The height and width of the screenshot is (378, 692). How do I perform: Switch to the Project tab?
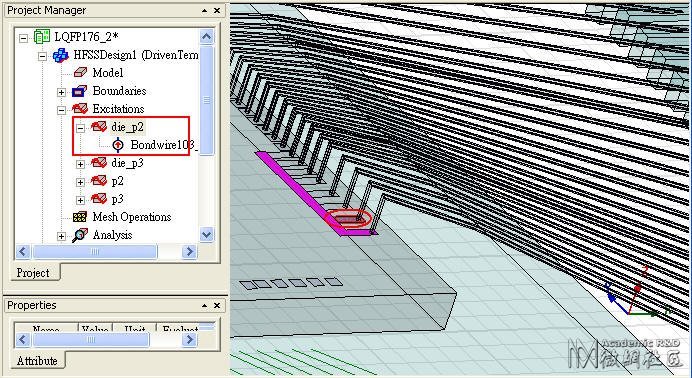(x=33, y=273)
